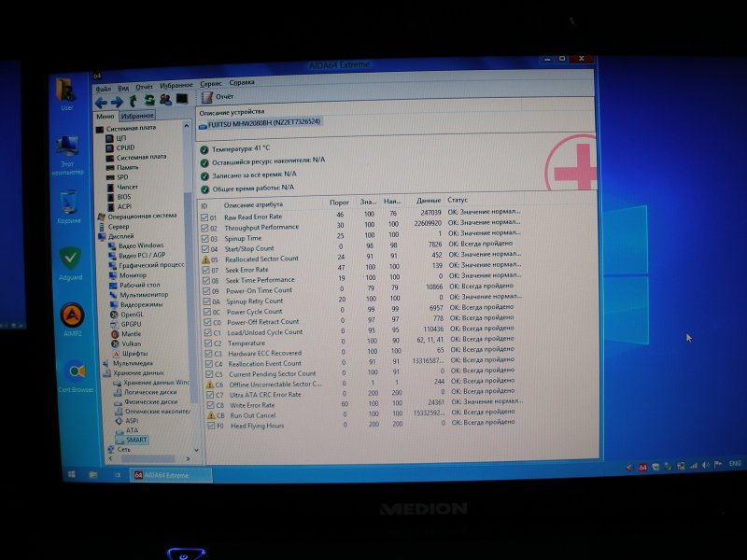Toggle the checkbox for C7 Ultra ATA CRC Error Rate
Viewport: 747px width, 560px height.
(x=210, y=395)
